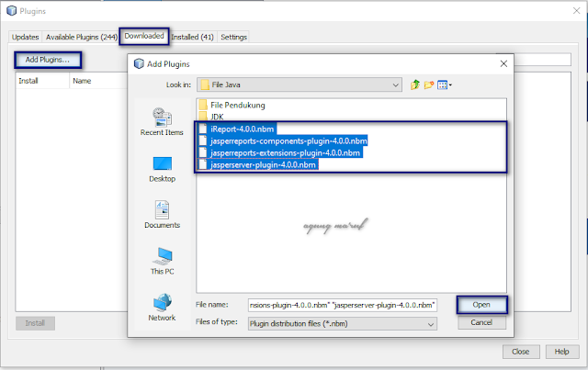Open the Documents location in the sidebar
Viewport: 588px width, 370px height.
(162, 215)
